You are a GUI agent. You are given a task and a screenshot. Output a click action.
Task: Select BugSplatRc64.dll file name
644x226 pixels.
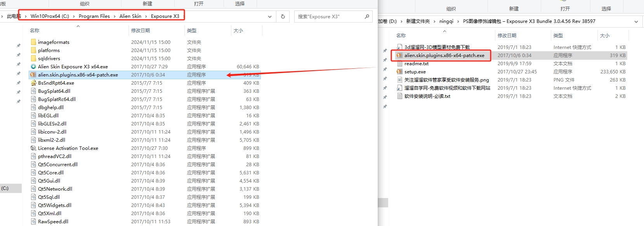click(x=57, y=99)
